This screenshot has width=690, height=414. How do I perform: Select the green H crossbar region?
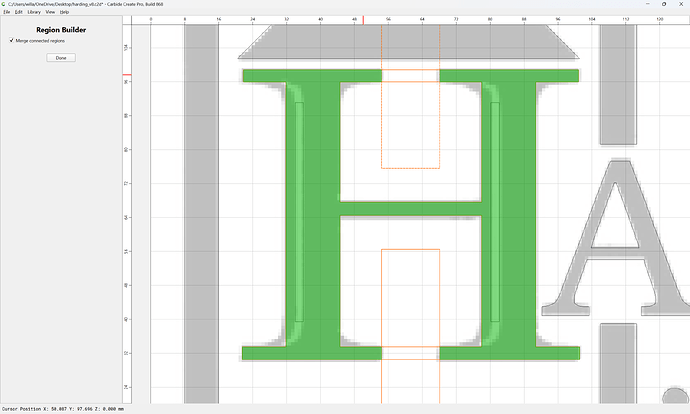[x=410, y=209]
